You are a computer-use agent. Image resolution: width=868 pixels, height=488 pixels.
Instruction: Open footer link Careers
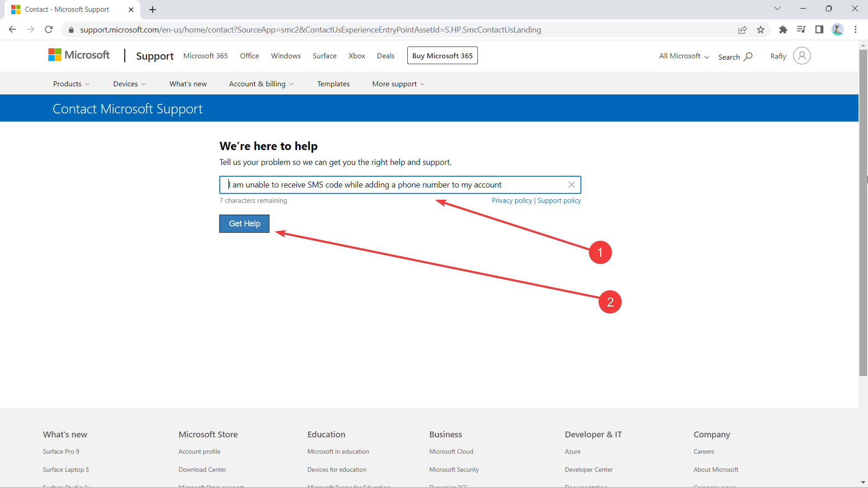(x=704, y=452)
